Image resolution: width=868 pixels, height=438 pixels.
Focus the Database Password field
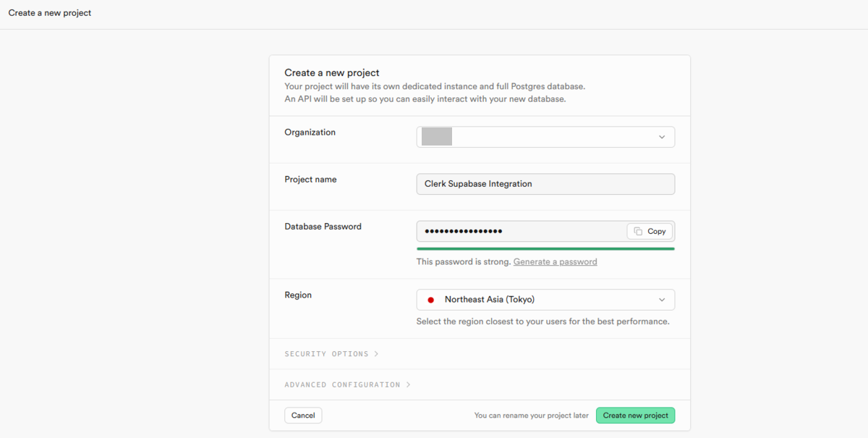click(521, 231)
